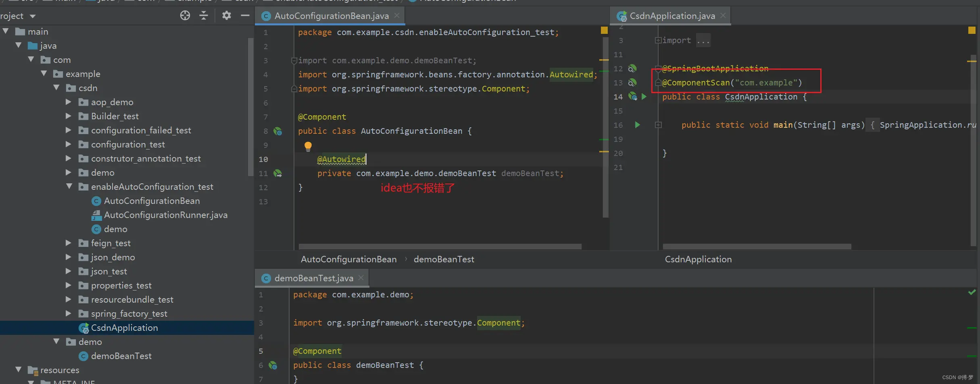This screenshot has height=384, width=980.
Task: Click the yellow intention lightbulb icon
Action: tap(308, 146)
